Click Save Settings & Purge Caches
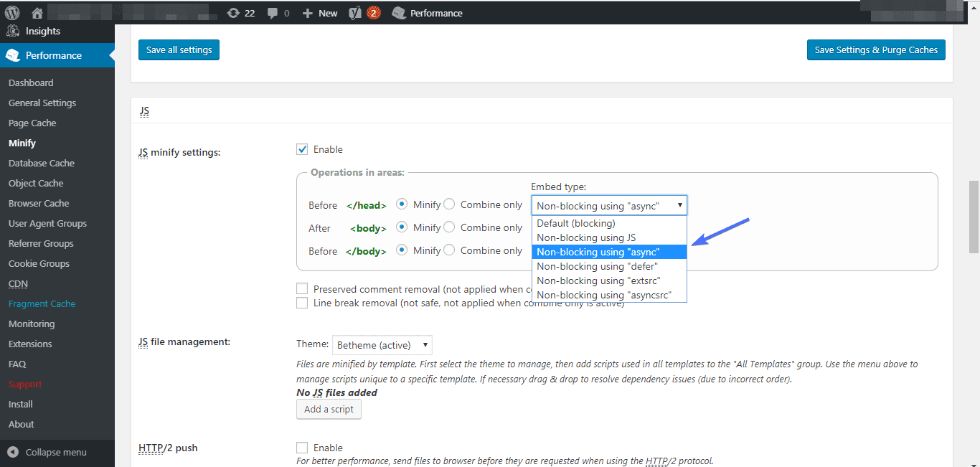This screenshot has width=980, height=467. pos(876,50)
